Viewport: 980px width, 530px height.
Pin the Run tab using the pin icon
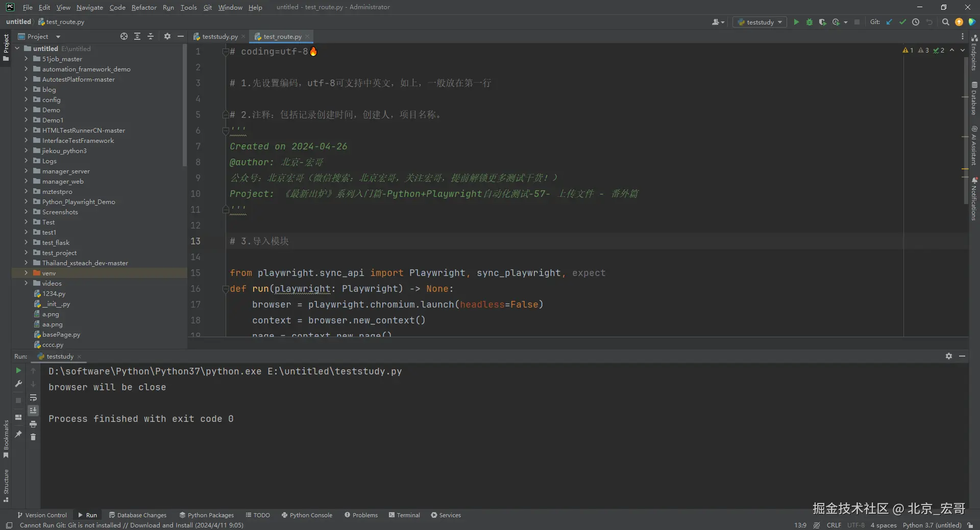[x=18, y=434]
